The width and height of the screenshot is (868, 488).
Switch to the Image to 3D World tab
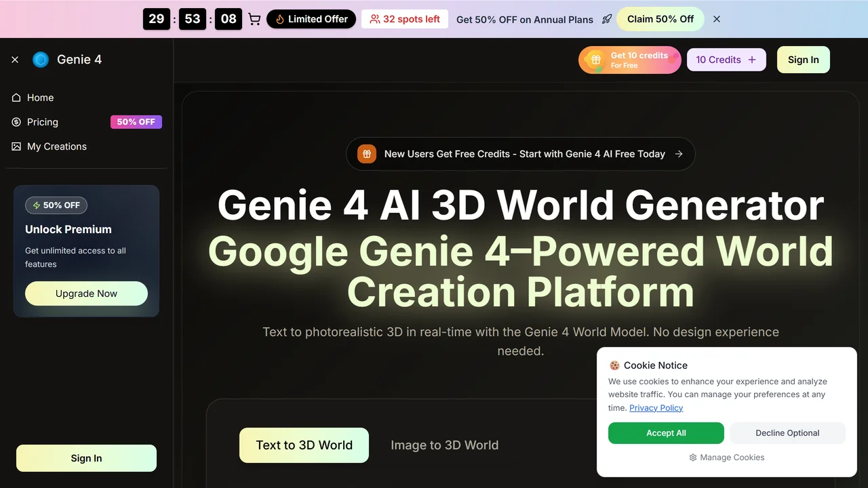coord(445,445)
